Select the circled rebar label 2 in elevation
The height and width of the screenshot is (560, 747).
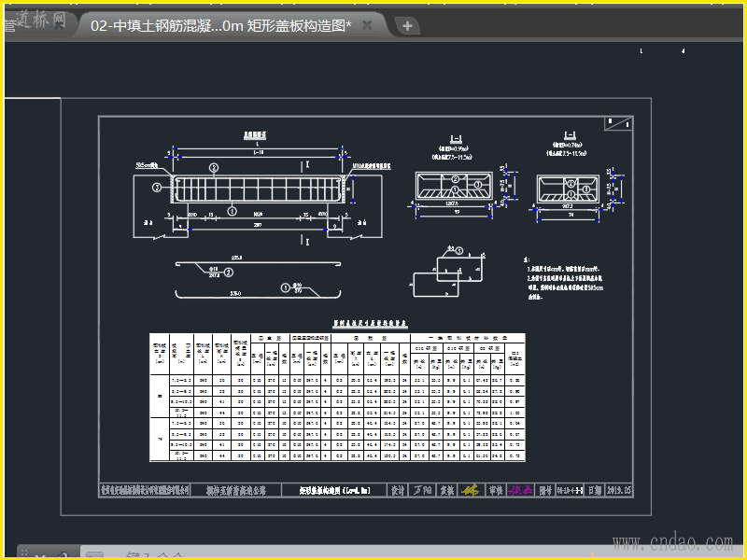pos(214,167)
